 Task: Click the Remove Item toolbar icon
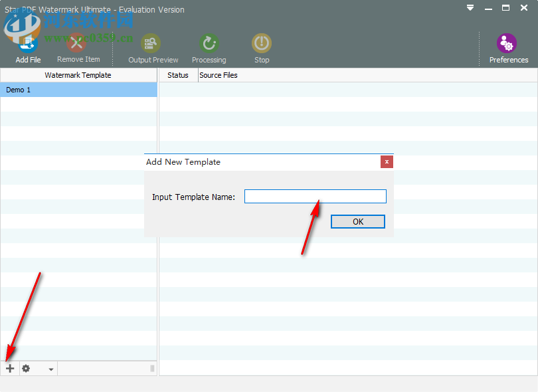pos(76,43)
